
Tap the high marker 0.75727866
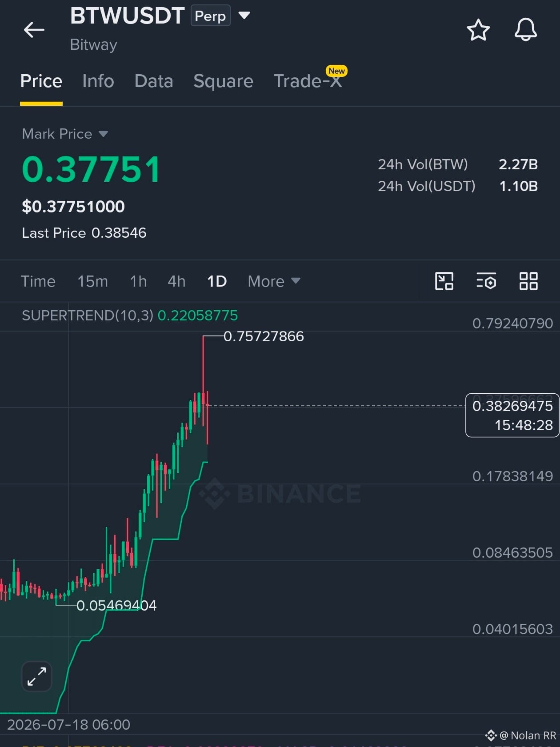tap(264, 336)
